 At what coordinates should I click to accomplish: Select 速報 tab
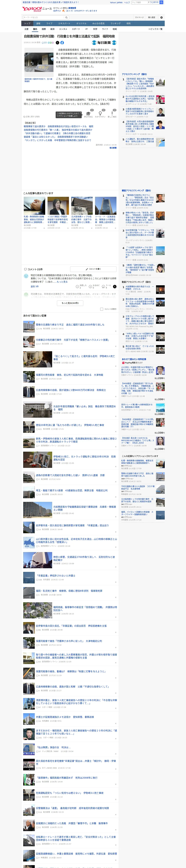(38, 23)
